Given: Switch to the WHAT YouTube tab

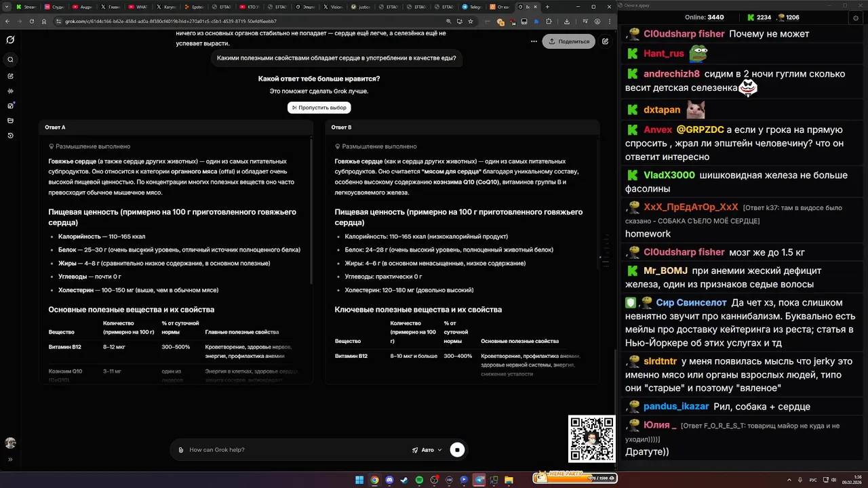Looking at the screenshot, I should [x=138, y=7].
